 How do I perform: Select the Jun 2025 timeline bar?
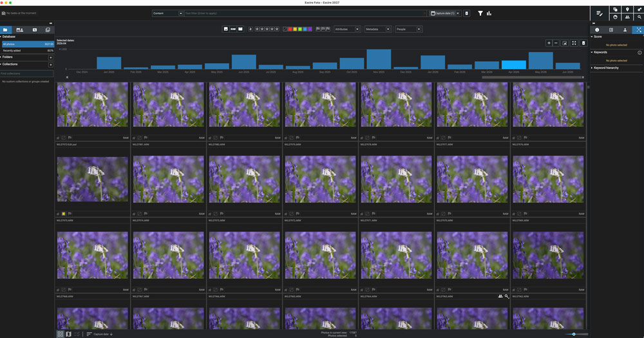coord(244,62)
